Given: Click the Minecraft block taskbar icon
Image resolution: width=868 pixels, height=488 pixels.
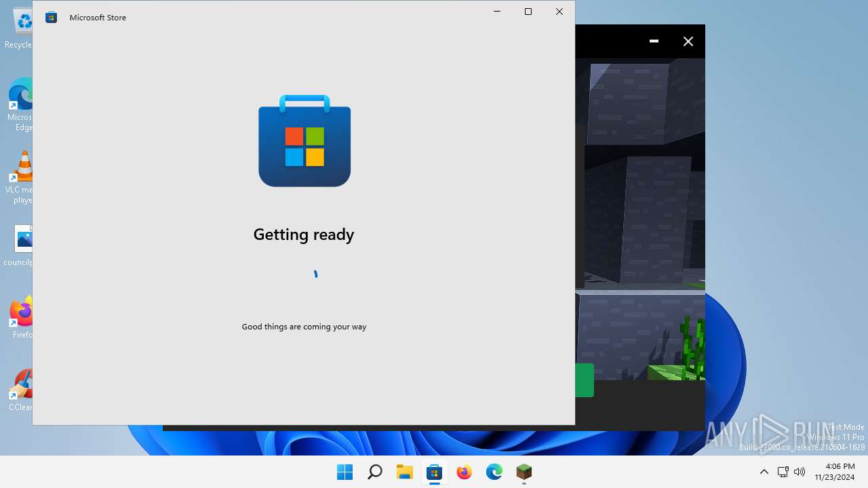Looking at the screenshot, I should pos(524,472).
